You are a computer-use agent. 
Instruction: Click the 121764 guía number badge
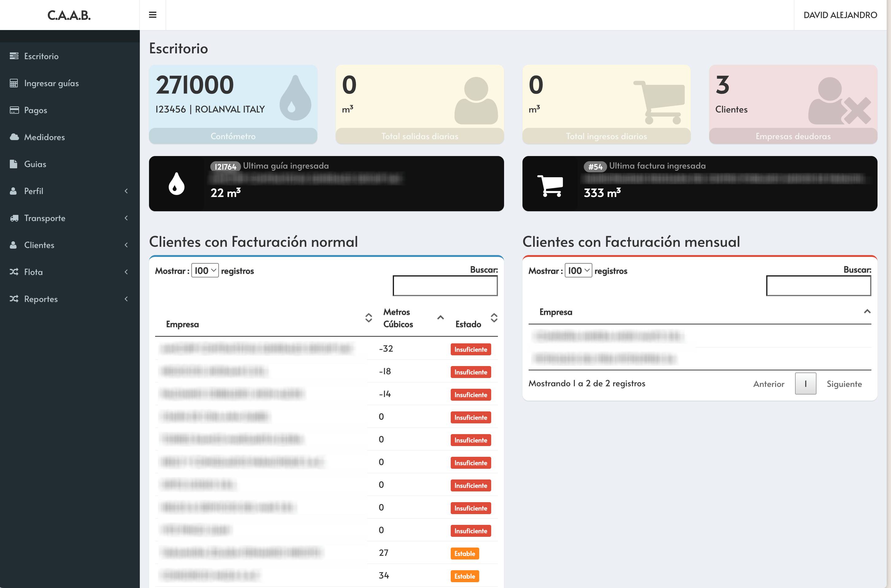click(225, 166)
